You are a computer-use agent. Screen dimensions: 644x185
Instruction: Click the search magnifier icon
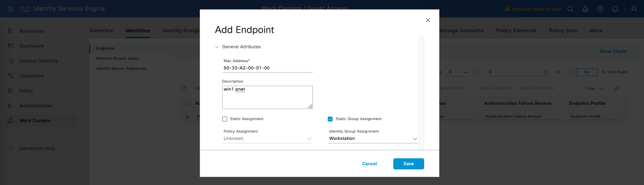[x=570, y=9]
